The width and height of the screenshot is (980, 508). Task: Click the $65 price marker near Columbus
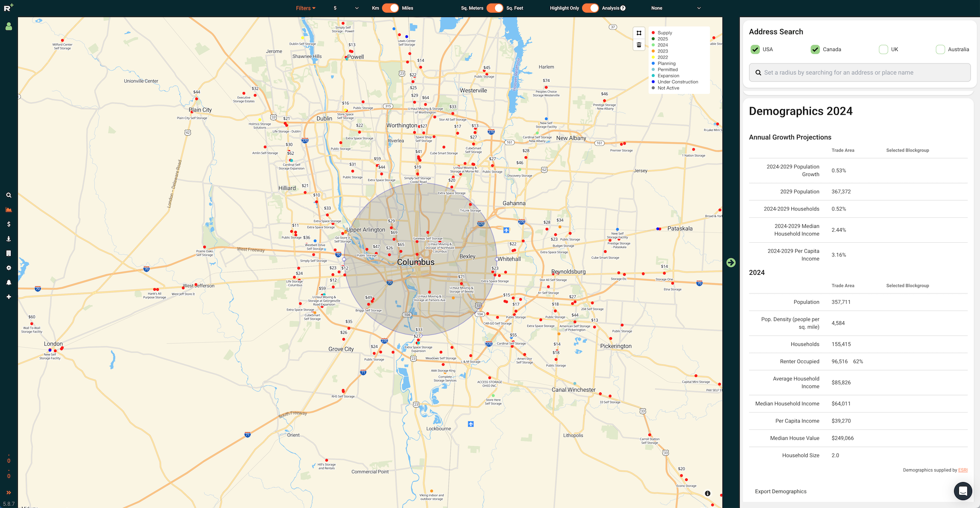click(x=401, y=245)
